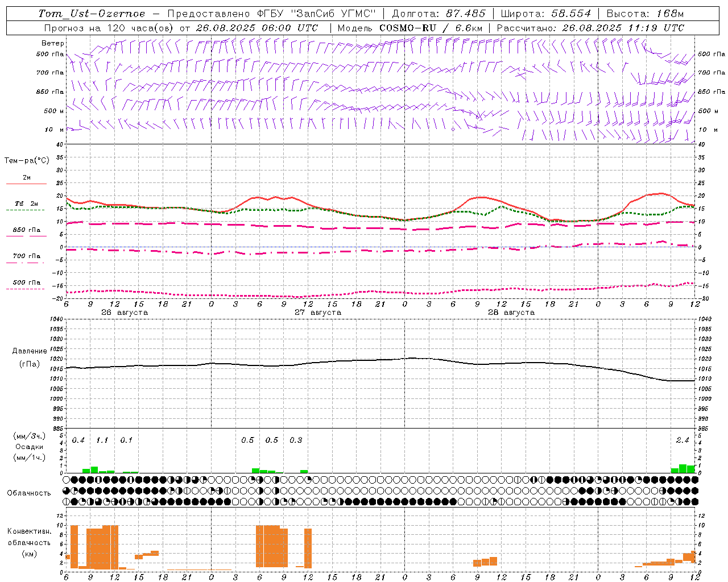This screenshot has width=728, height=582.
Task: Click the (гПа) pressure unit label
Action: pyautogui.click(x=30, y=364)
